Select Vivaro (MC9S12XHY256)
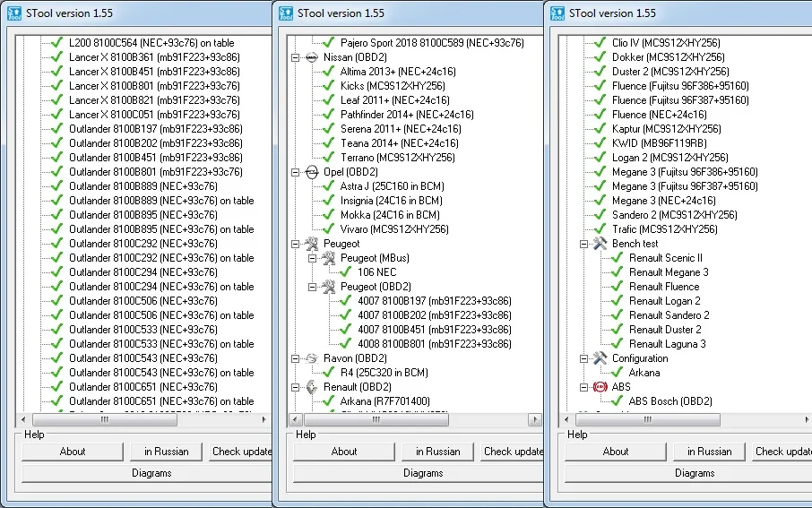 [394, 228]
